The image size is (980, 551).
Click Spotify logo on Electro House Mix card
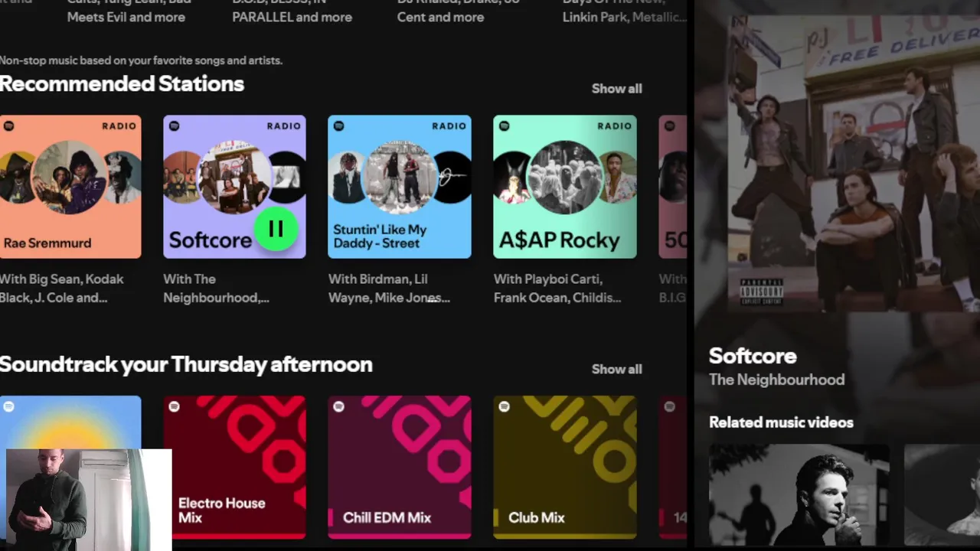pos(174,406)
